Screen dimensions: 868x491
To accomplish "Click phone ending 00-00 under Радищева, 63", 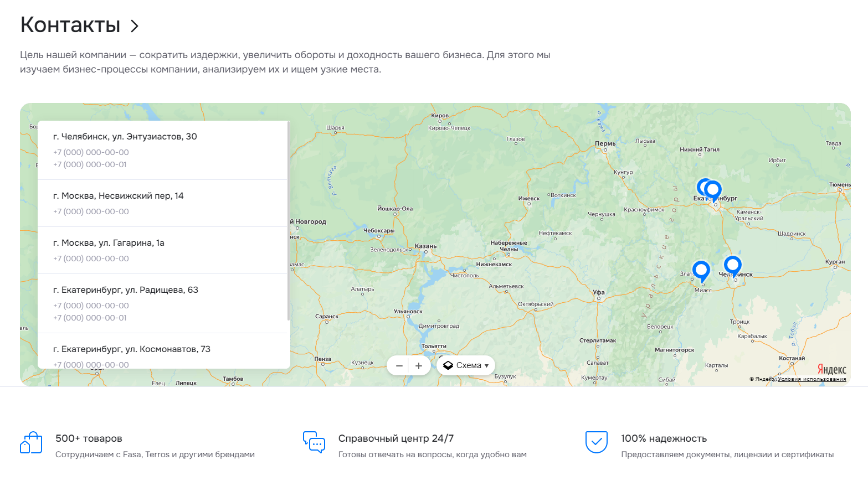I will [91, 306].
